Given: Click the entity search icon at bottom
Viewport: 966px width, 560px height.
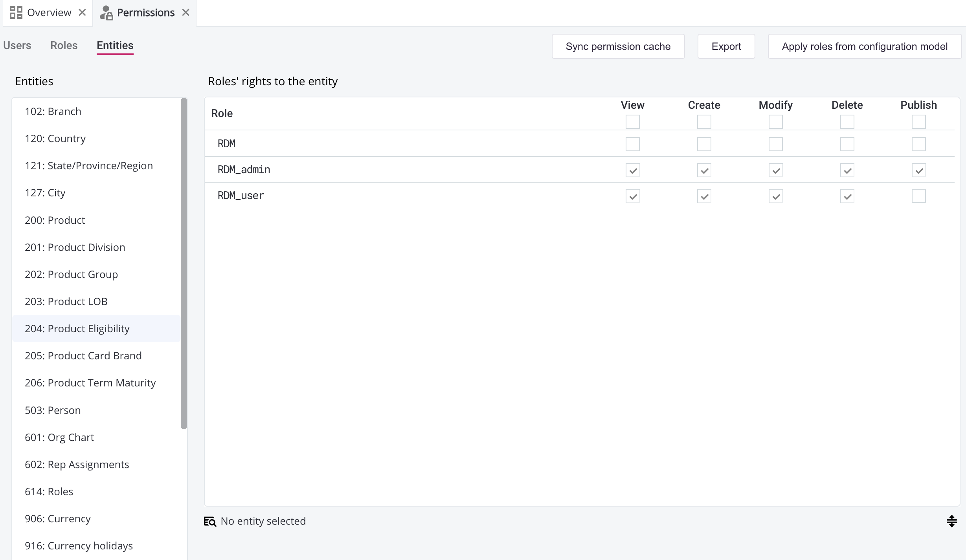Looking at the screenshot, I should pos(210,521).
